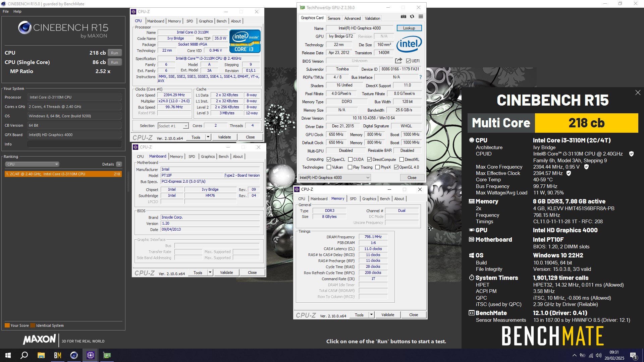Viewport: 644px width, 362px height.
Task: Expand hidden system tray icons chevron
Action: pyautogui.click(x=574, y=355)
